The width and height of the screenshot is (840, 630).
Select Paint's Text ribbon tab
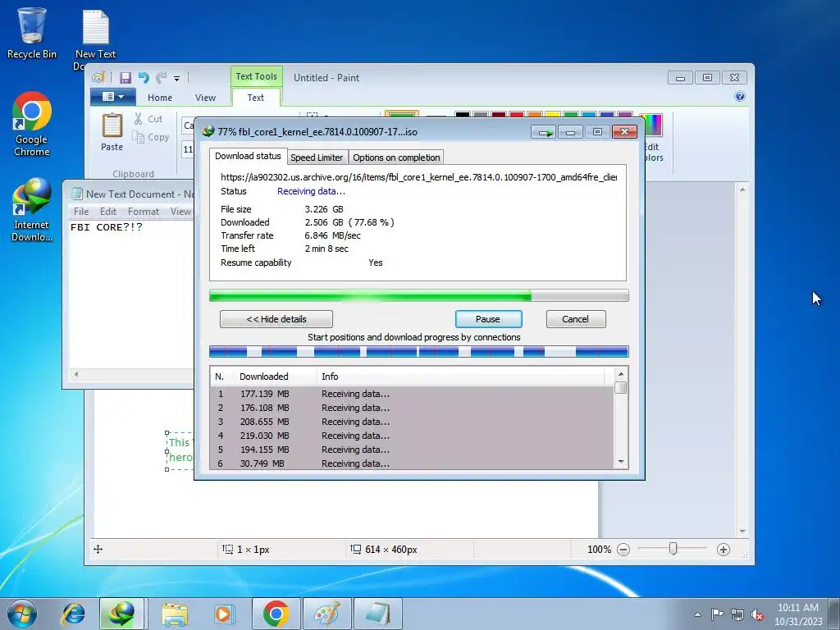click(x=256, y=98)
